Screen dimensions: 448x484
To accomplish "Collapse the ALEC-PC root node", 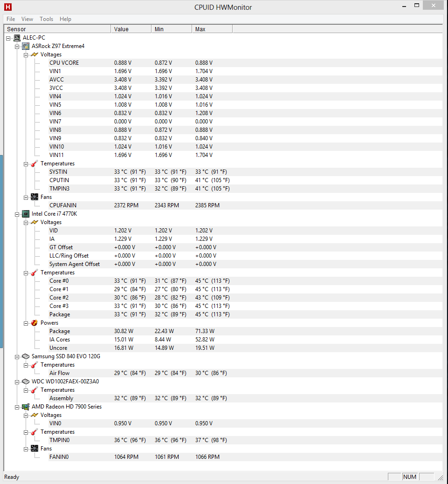I will (8, 38).
